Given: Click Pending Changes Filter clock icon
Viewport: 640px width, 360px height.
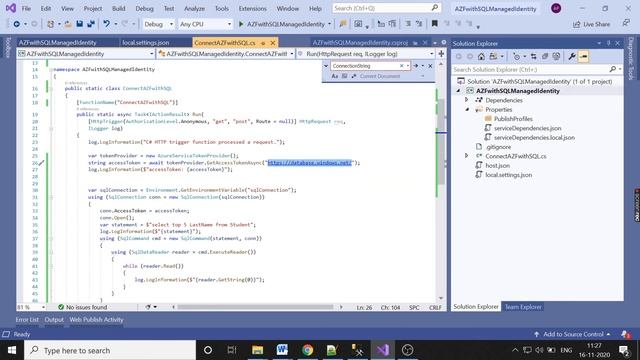Looking at the screenshot, I should [x=516, y=57].
